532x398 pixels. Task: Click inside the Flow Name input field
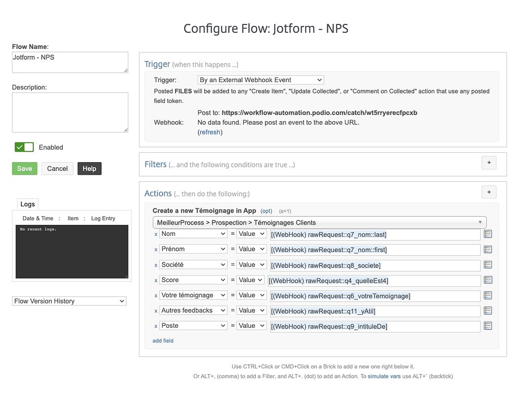click(70, 62)
